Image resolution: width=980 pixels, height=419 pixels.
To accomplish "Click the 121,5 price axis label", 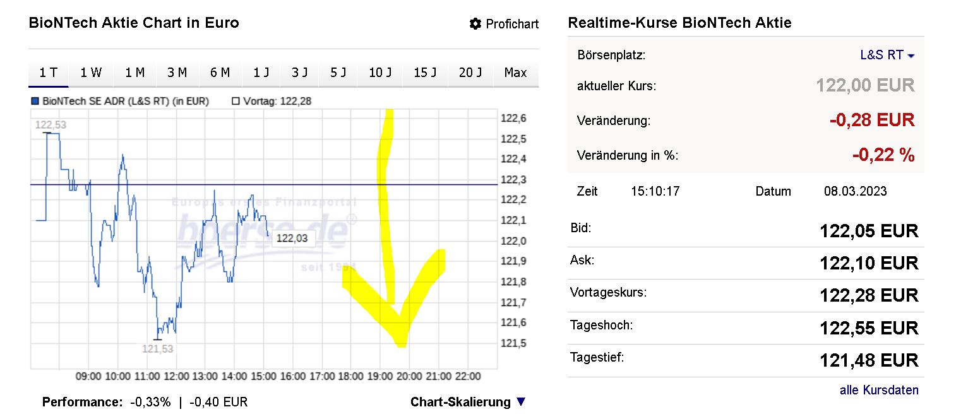I will pos(513,343).
